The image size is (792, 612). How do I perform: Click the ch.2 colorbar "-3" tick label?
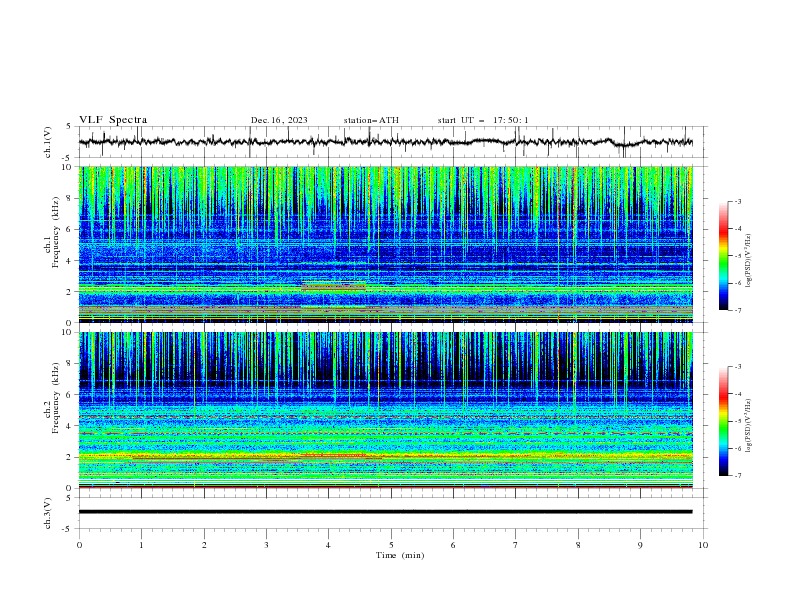[738, 367]
